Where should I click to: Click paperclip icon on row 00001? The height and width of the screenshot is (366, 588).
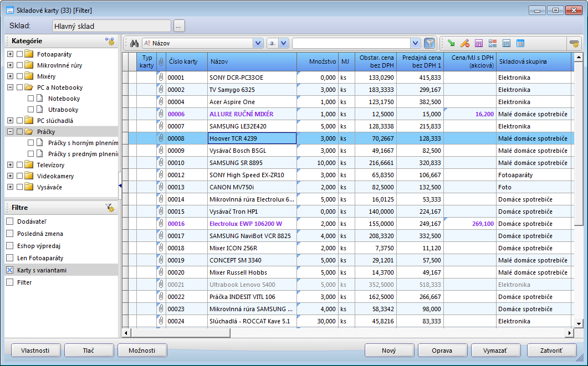pyautogui.click(x=161, y=78)
